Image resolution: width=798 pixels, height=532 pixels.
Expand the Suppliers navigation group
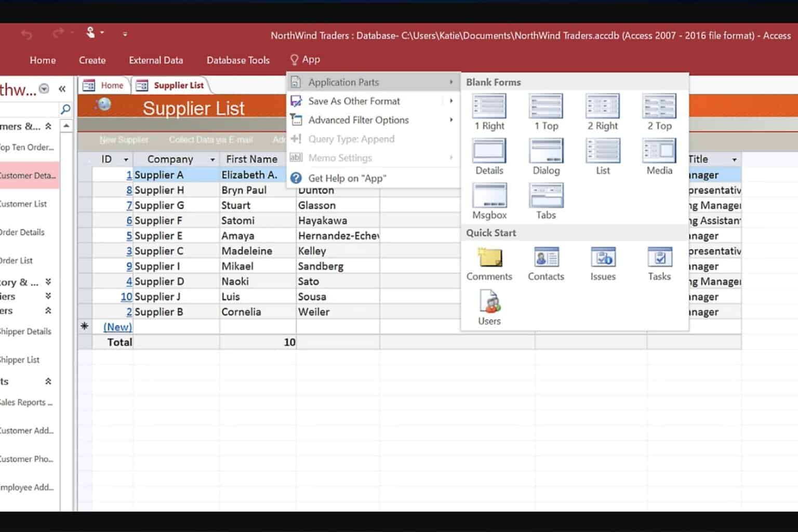point(48,296)
